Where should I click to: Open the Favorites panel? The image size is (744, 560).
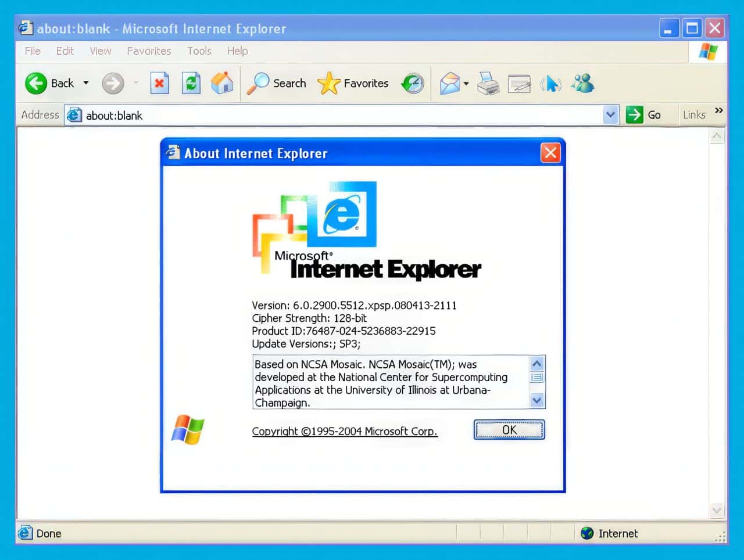point(353,83)
